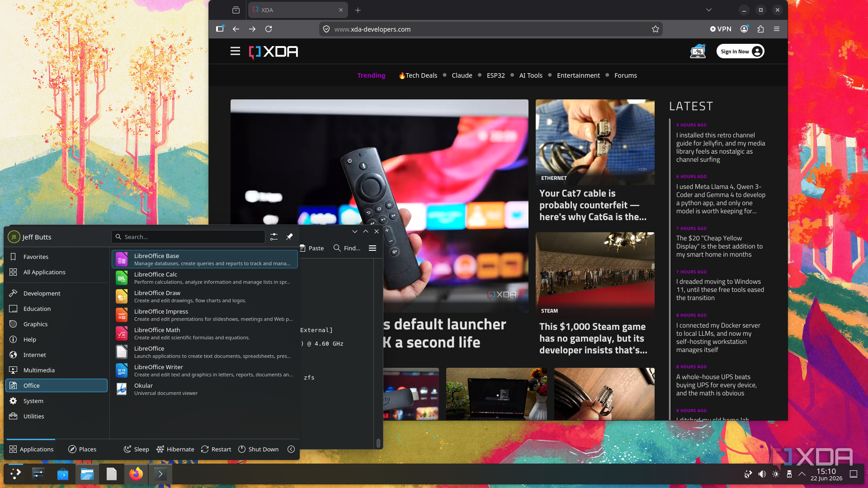Image resolution: width=868 pixels, height=488 pixels.
Task: Click the browser address bar
Action: coord(491,29)
